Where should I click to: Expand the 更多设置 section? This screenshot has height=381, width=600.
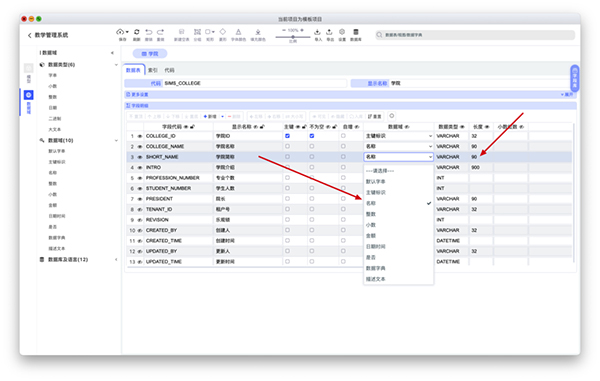(137, 94)
